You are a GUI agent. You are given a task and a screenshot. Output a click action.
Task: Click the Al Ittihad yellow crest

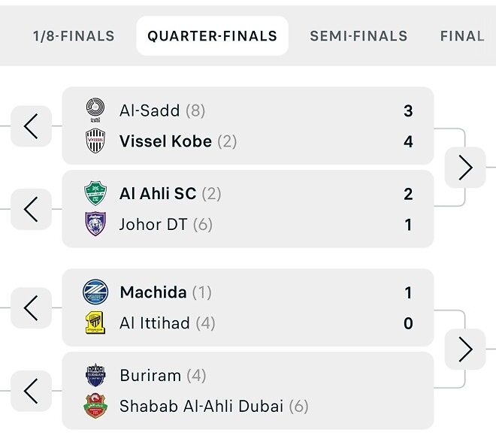pyautogui.click(x=95, y=323)
